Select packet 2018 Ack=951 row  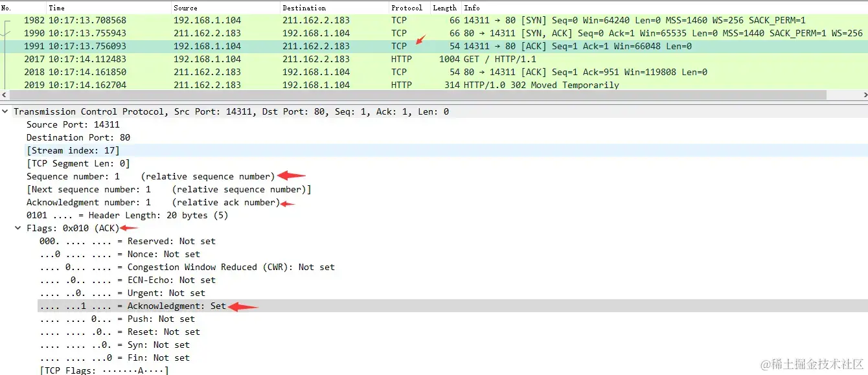[434, 72]
